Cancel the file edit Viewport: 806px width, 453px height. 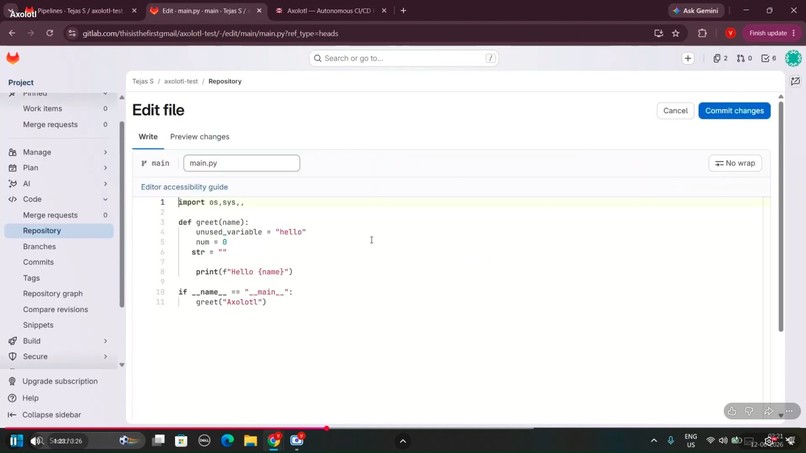(675, 111)
